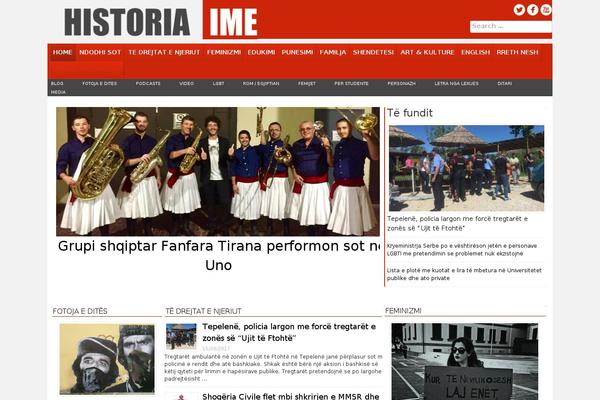Open the EDUKIMI menu item

coord(261,52)
